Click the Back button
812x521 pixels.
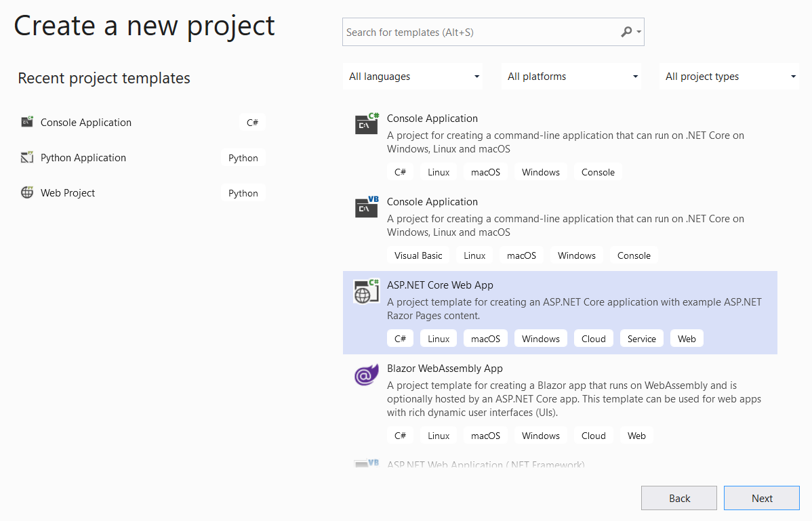[x=678, y=497]
